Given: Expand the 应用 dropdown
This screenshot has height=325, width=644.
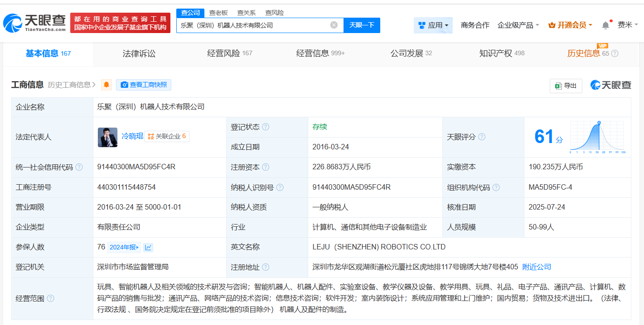Looking at the screenshot, I should pyautogui.click(x=433, y=25).
